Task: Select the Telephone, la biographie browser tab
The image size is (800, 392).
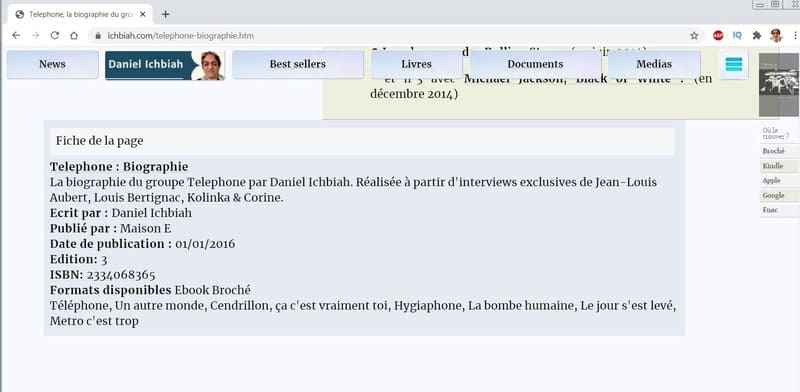Action: click(80, 14)
